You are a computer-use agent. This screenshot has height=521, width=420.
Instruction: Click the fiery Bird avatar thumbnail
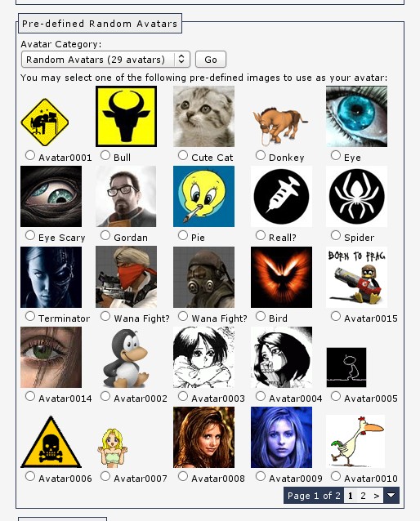tap(281, 277)
